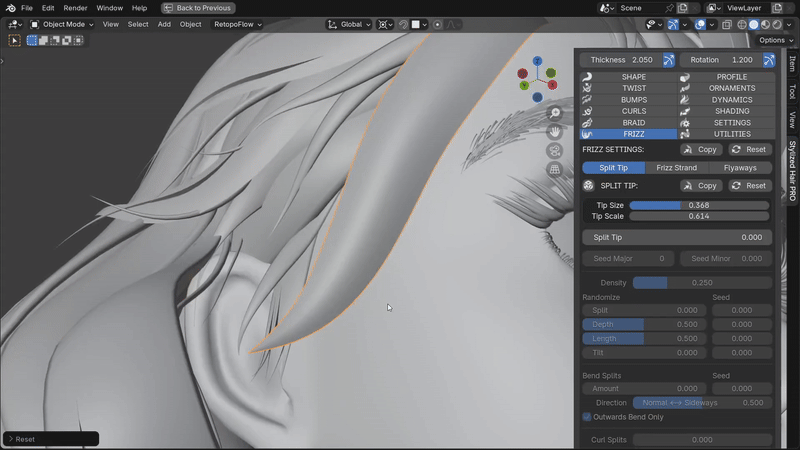Viewport: 800px width, 450px height.
Task: Open the Global orientation dropdown
Action: 349,24
